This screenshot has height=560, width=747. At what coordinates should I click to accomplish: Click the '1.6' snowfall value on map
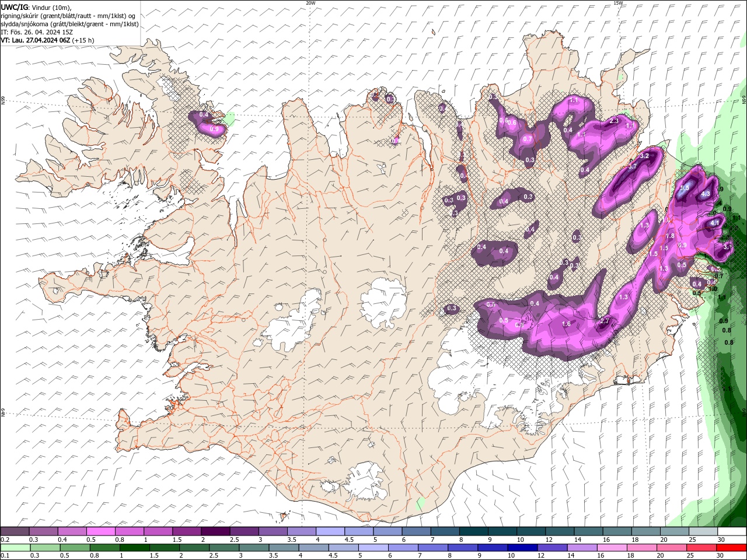pos(566,324)
